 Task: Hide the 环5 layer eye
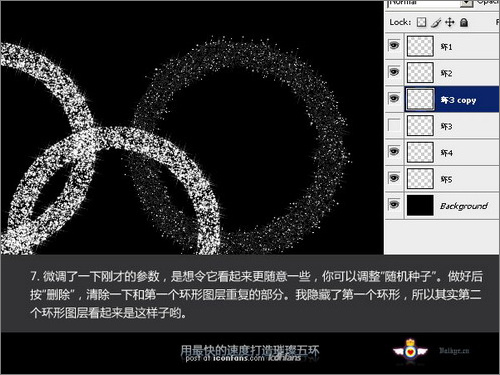coord(394,178)
